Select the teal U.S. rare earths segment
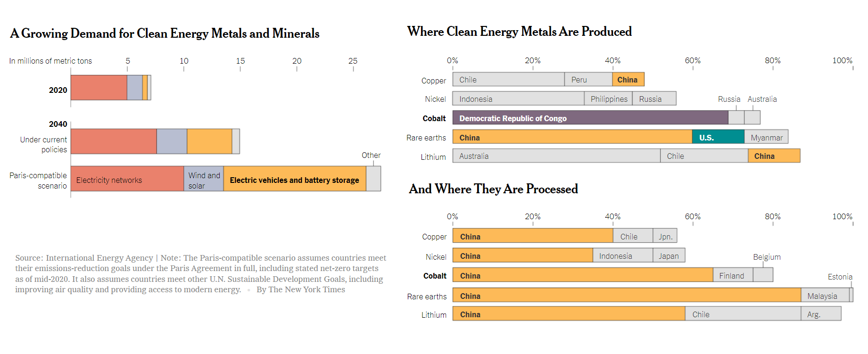 point(718,137)
